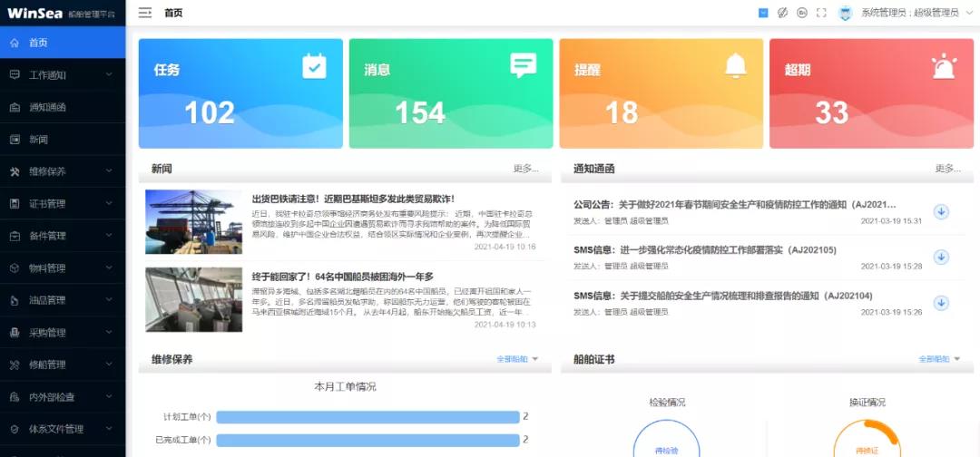This screenshot has width=980, height=457.
Task: Open 通知通函 in the sidebar
Action: (x=62, y=107)
